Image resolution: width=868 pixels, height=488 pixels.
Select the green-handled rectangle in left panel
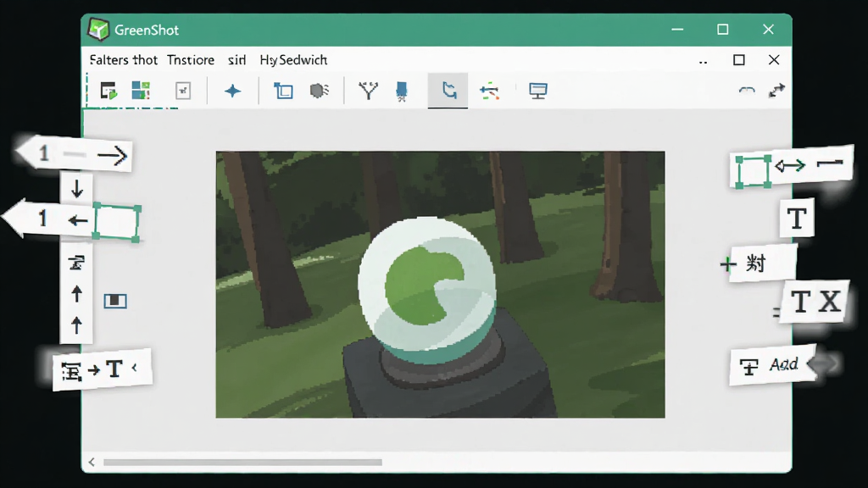click(117, 223)
